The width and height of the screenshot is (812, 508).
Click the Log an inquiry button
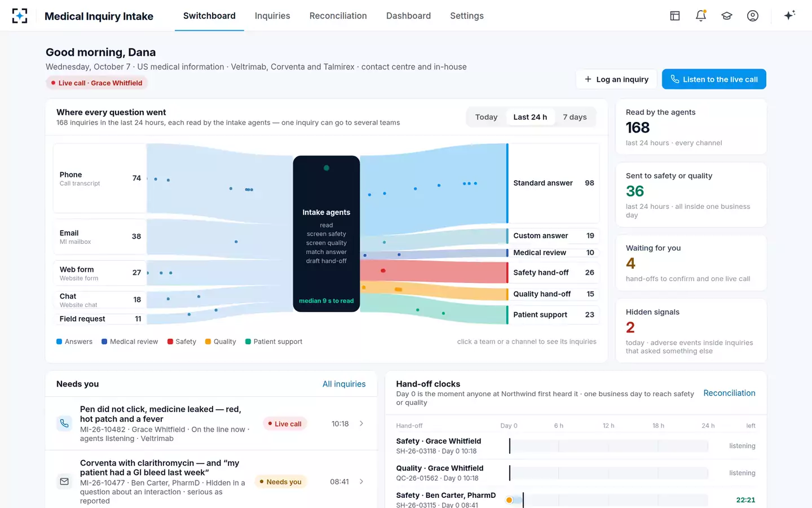616,79
